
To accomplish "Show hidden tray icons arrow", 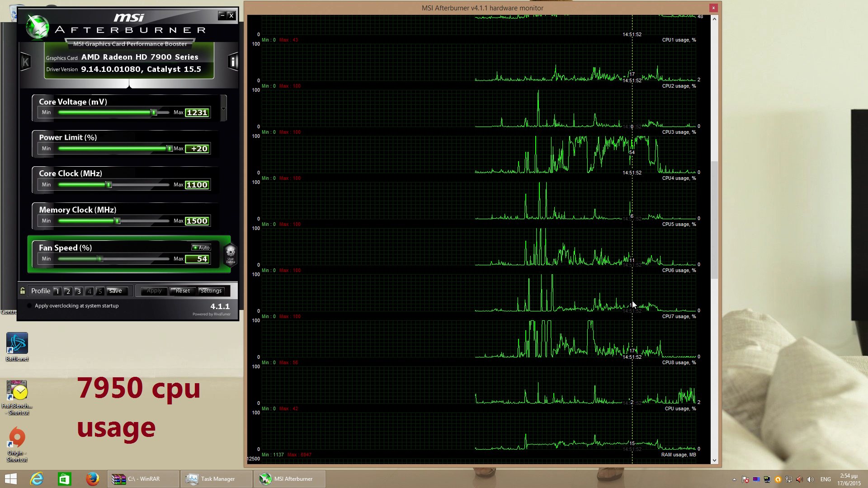I will coord(734,479).
